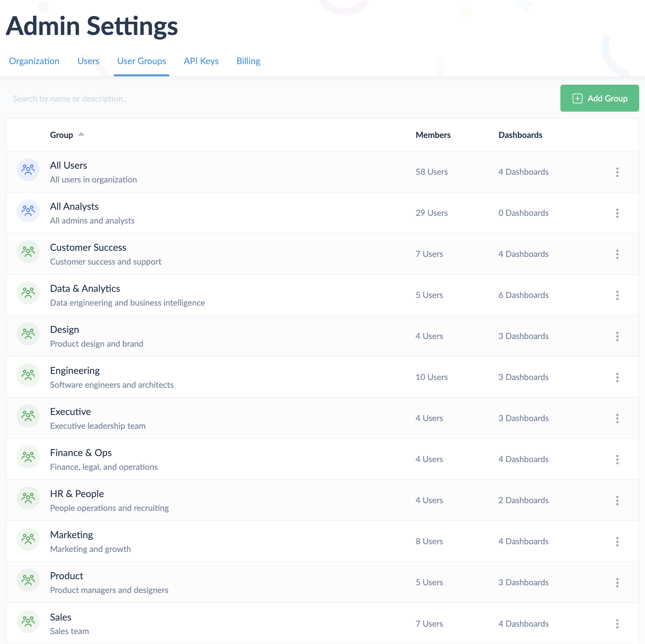The image size is (645, 644).
Task: Click 'Software engineers and architects' description
Action: point(112,385)
